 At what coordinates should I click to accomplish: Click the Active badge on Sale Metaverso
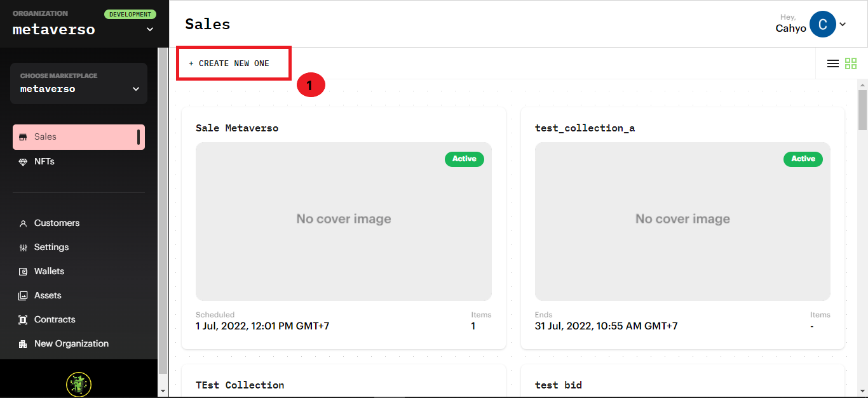click(465, 159)
